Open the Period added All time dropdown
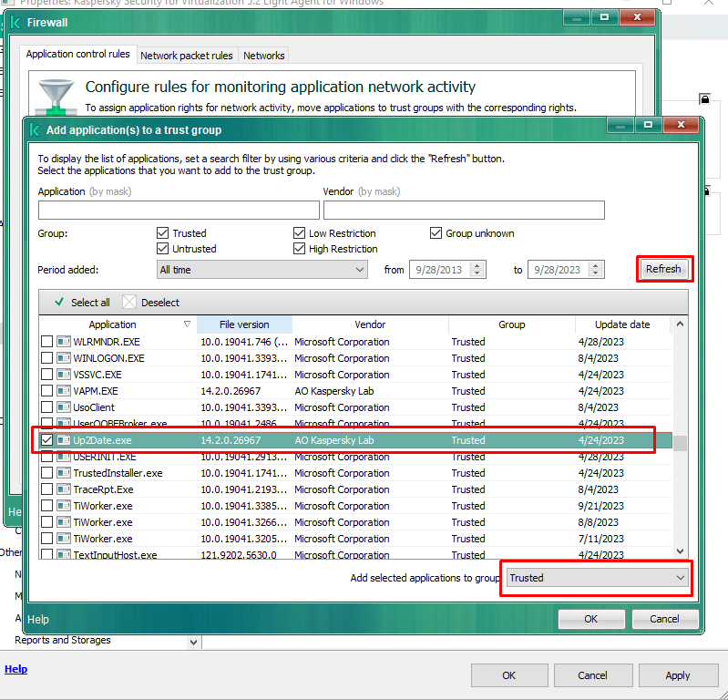This screenshot has height=700, width=728. tap(262, 270)
